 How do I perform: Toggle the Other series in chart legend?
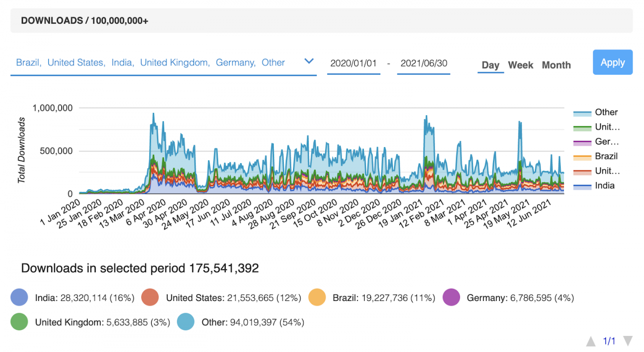(596, 112)
